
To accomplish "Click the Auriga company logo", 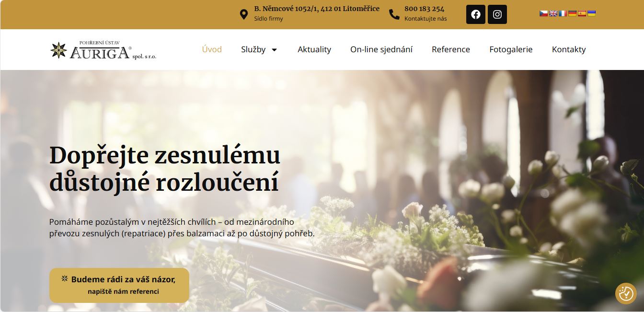I will 103,50.
